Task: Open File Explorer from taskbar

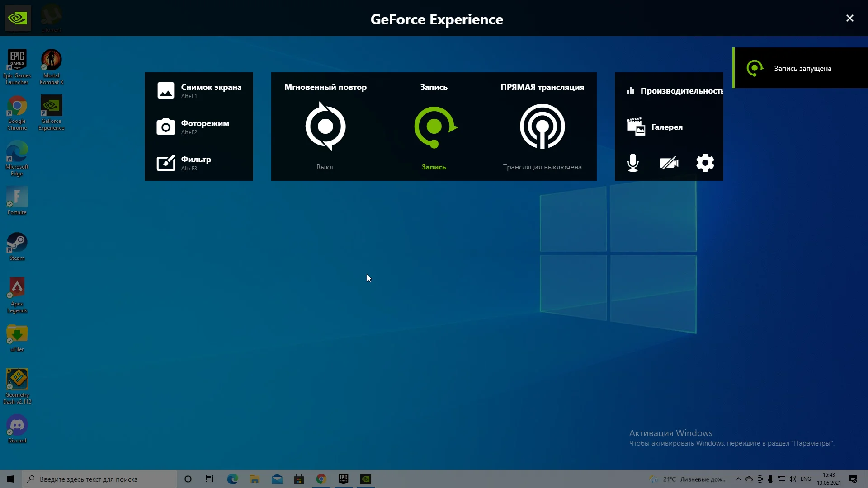Action: 255,479
